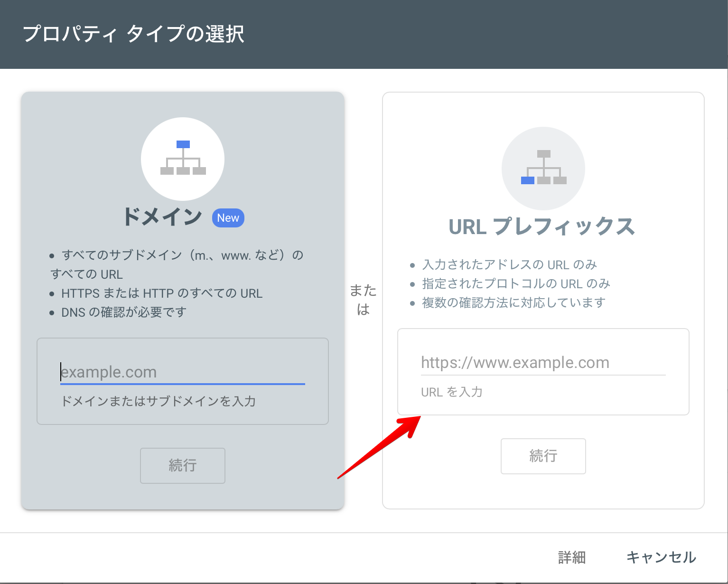
Task: Click the 複数の確認方法に対応しています bullet
Action: pos(513,302)
